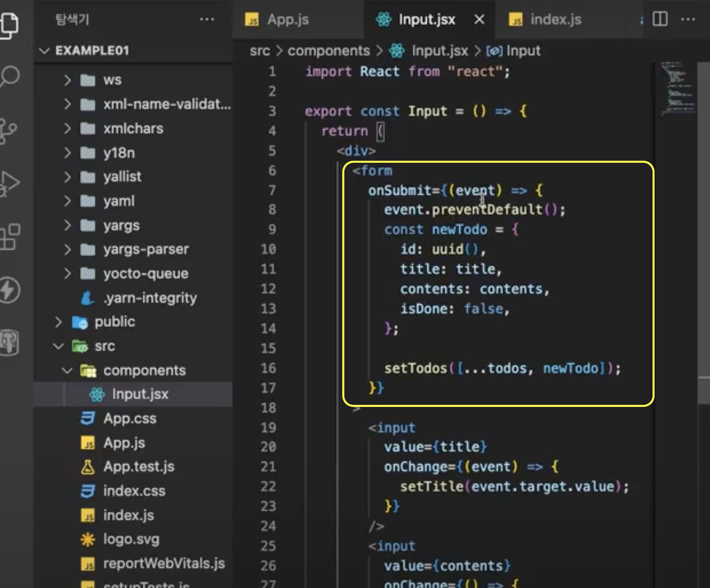Click the JS icon on index.js tab
This screenshot has height=588, width=710.
pyautogui.click(x=516, y=20)
